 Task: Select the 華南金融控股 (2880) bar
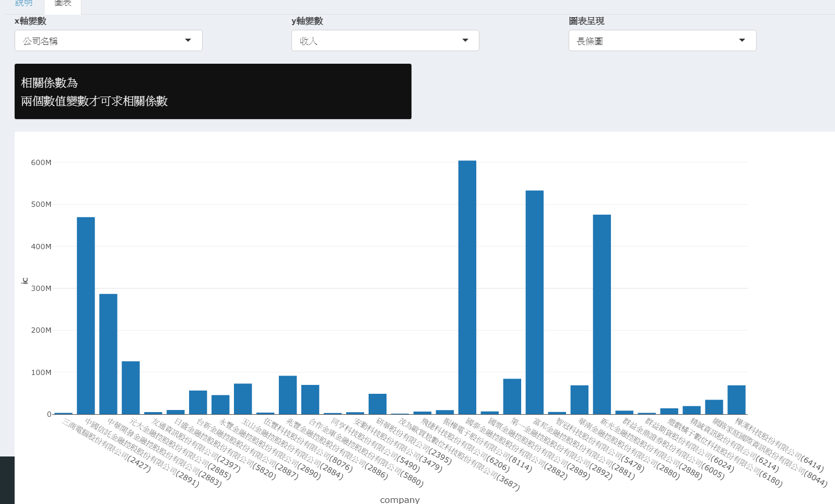click(579, 400)
